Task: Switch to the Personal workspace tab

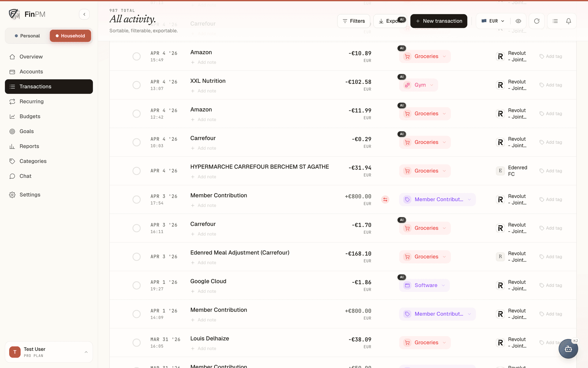Action: coord(27,36)
